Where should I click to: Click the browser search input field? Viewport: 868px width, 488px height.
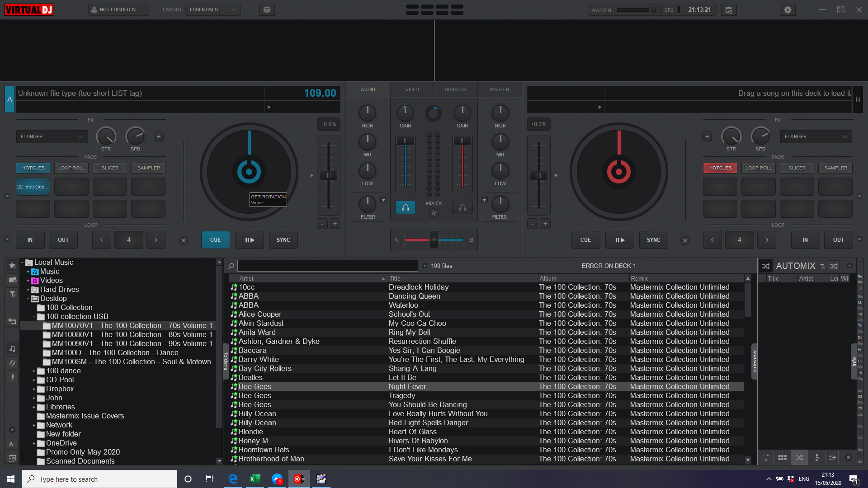pos(328,266)
